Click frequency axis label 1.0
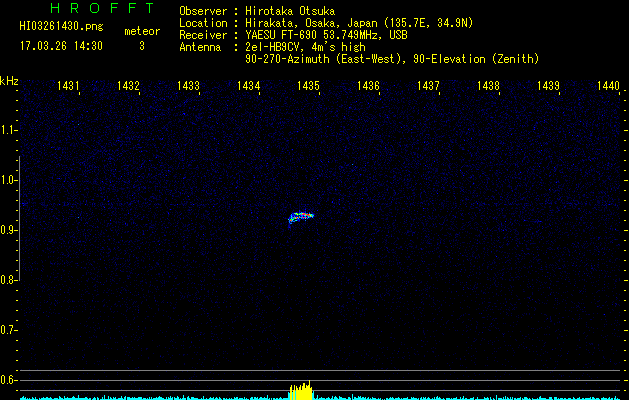This screenshot has width=629, height=400. tap(8, 180)
